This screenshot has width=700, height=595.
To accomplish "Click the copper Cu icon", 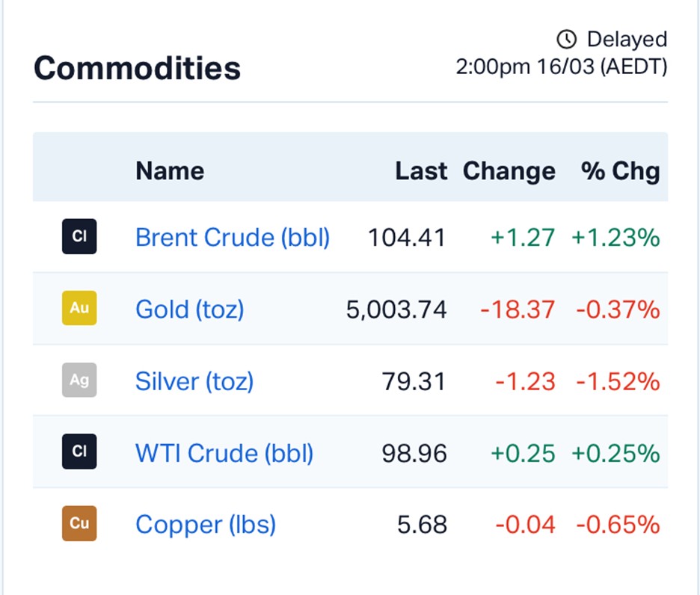I will click(79, 524).
